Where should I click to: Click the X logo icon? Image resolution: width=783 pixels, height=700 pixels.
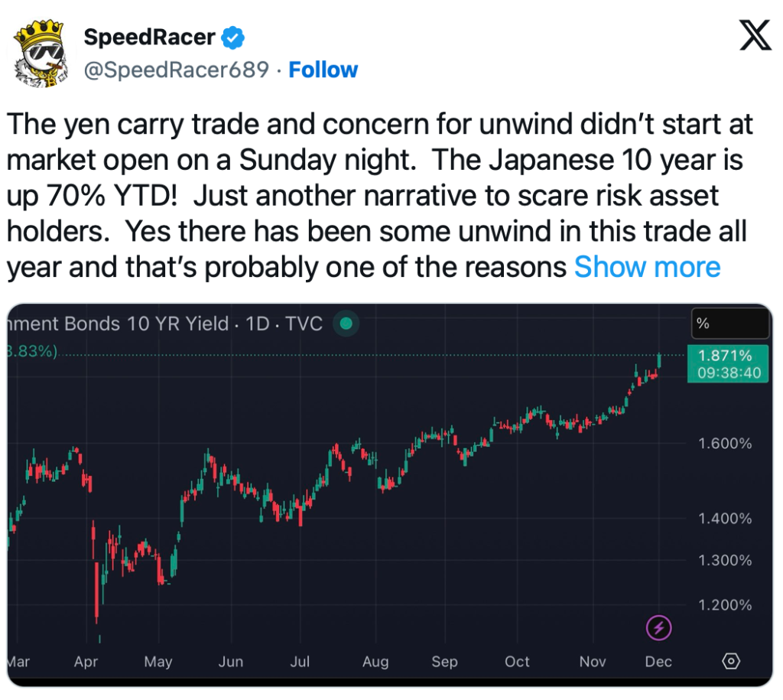[x=755, y=36]
